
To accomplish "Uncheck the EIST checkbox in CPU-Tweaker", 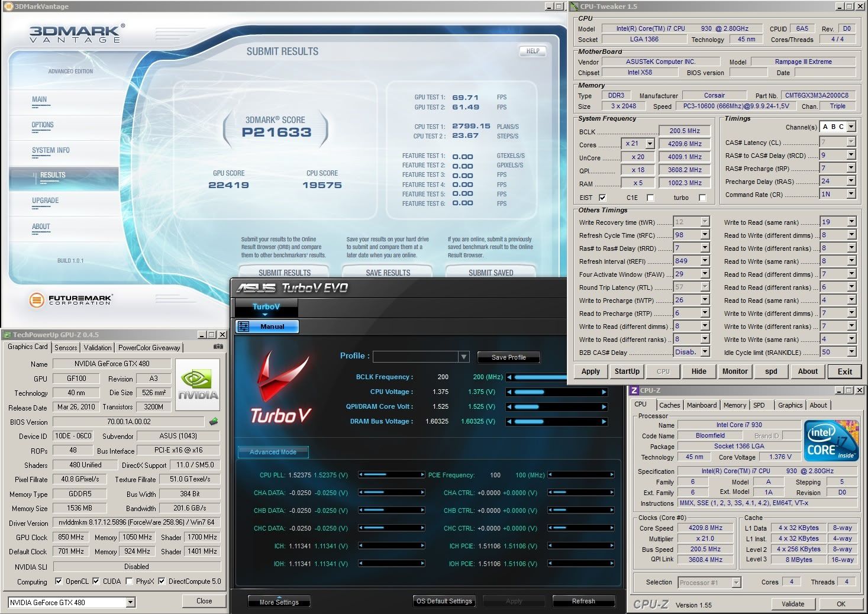I will (x=602, y=198).
